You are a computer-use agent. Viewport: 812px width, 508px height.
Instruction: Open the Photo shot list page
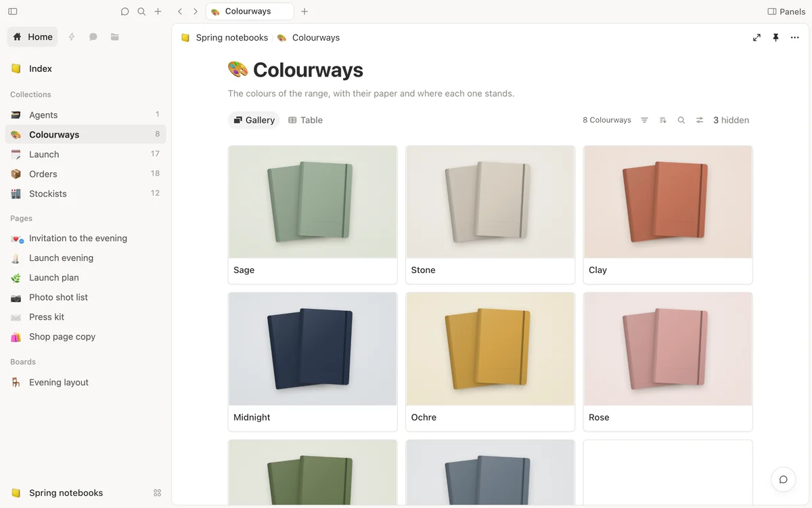85,297
